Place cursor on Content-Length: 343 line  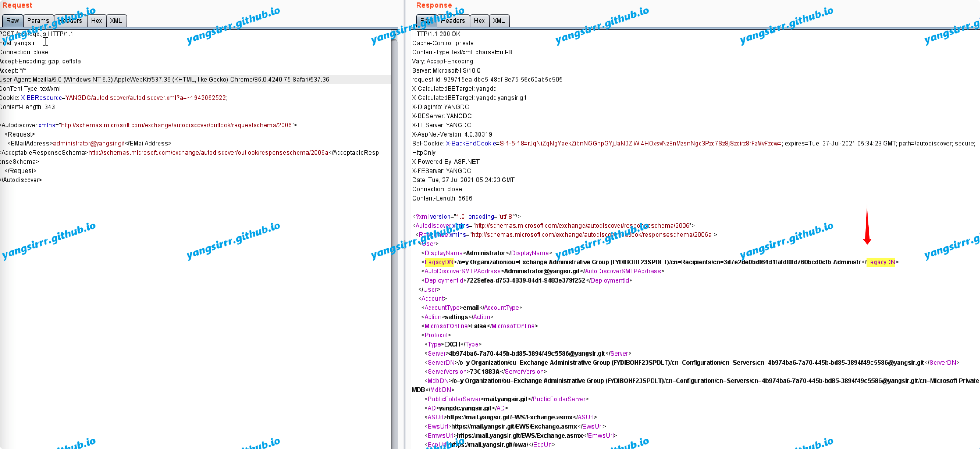(27, 107)
